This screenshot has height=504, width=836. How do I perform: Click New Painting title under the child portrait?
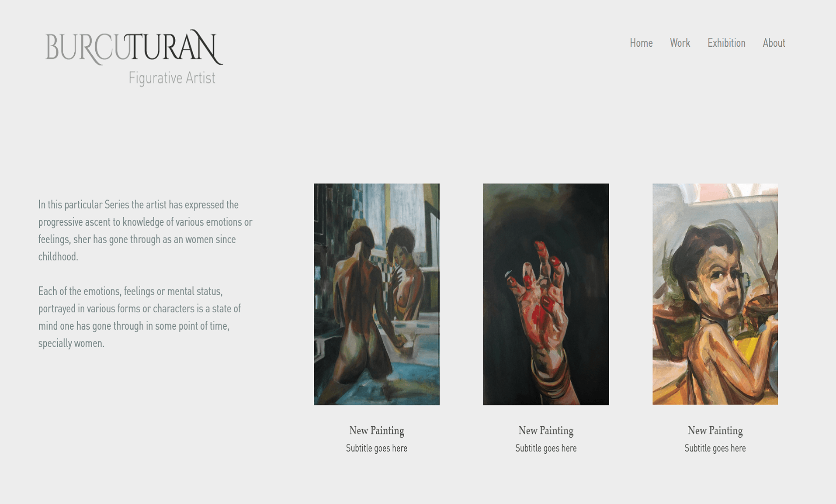coord(715,431)
